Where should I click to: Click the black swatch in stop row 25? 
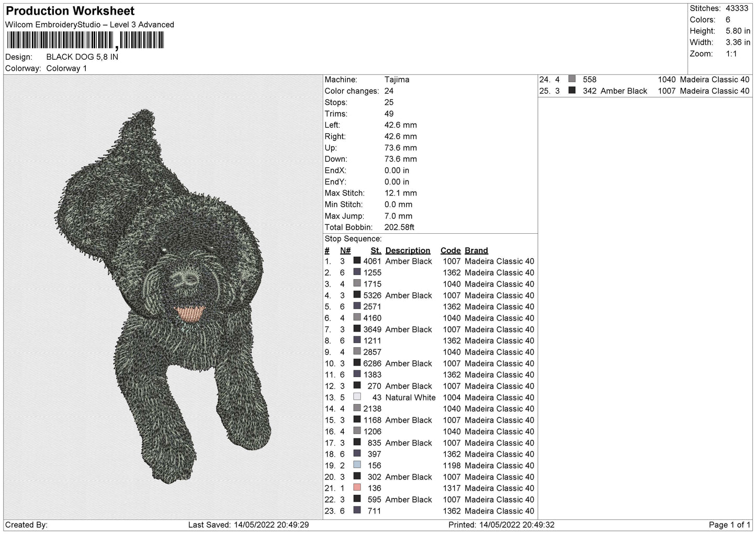click(572, 90)
